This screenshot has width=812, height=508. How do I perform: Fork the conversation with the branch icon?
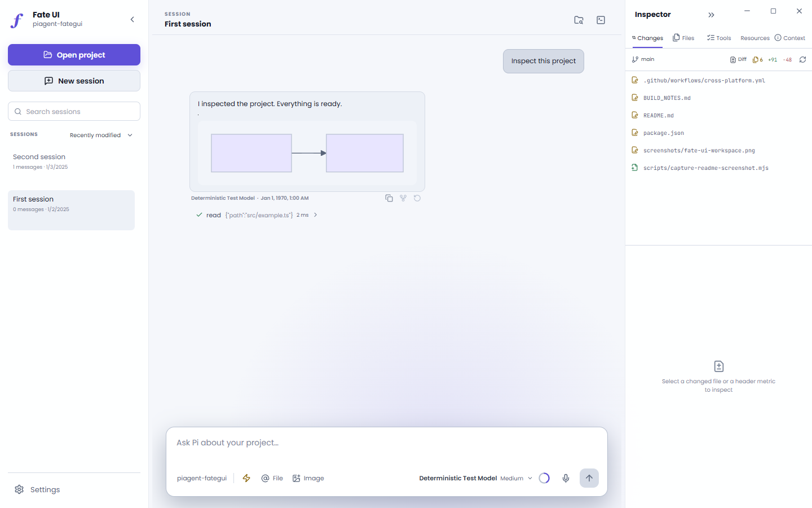[403, 198]
